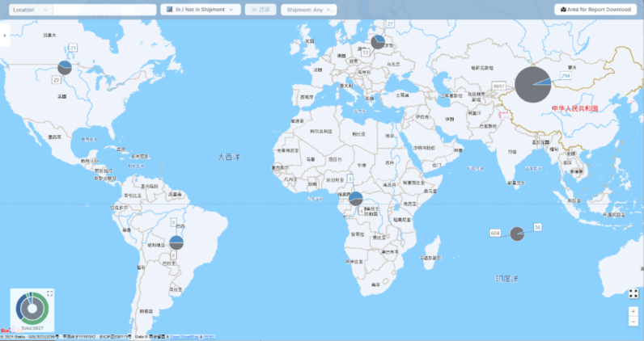Zoom out with the minus button
644x341 pixels.
tap(633, 322)
